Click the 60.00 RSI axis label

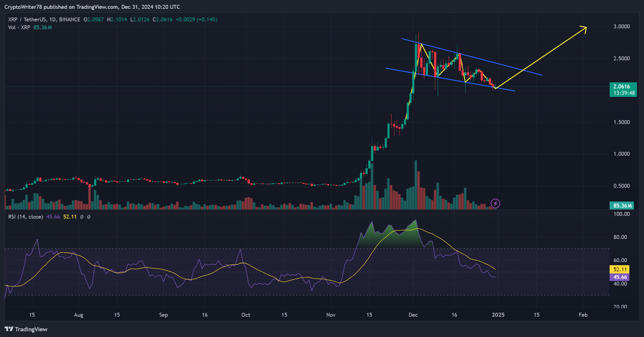pyautogui.click(x=620, y=261)
